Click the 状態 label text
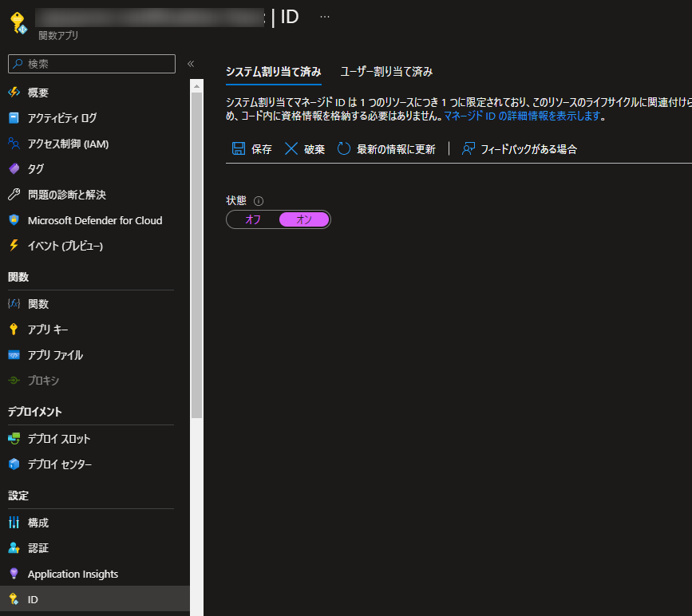Screen dimensions: 692x616 pyautogui.click(x=236, y=201)
